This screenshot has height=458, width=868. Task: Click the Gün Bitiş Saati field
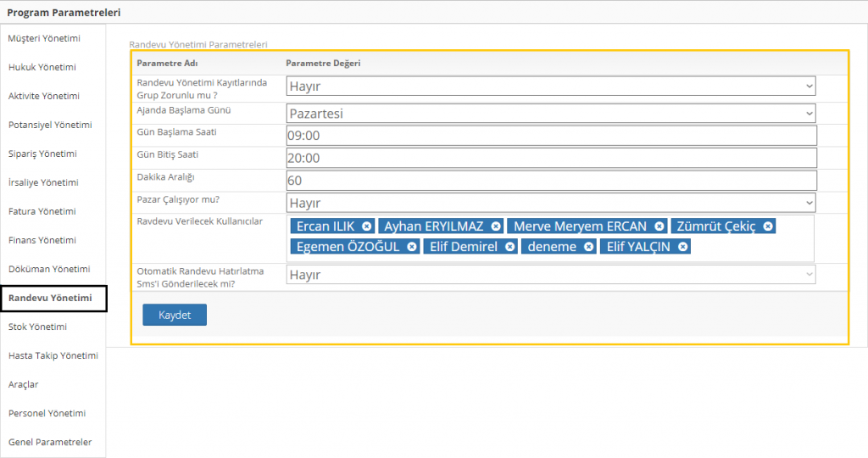click(551, 158)
